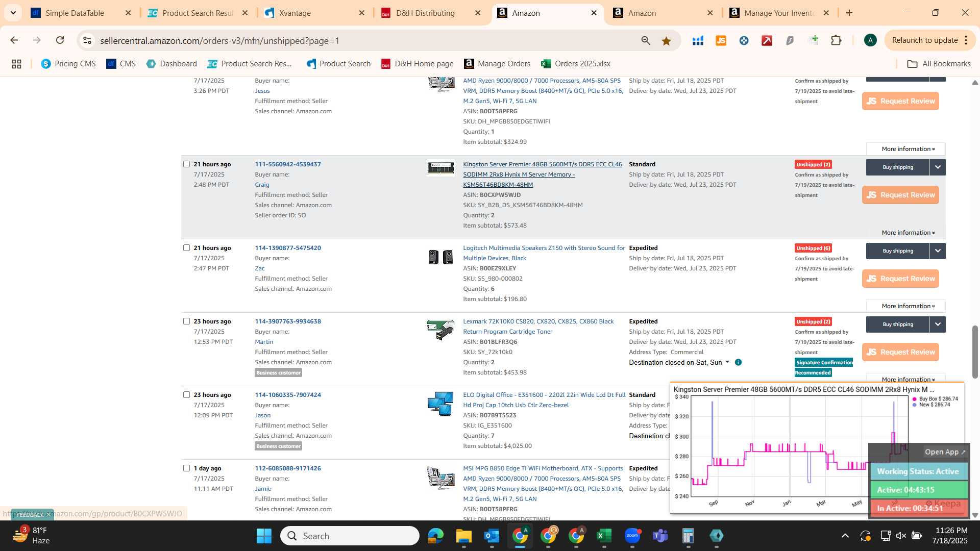The width and height of the screenshot is (980, 551).
Task: Bookmark star in address bar
Action: (x=666, y=41)
